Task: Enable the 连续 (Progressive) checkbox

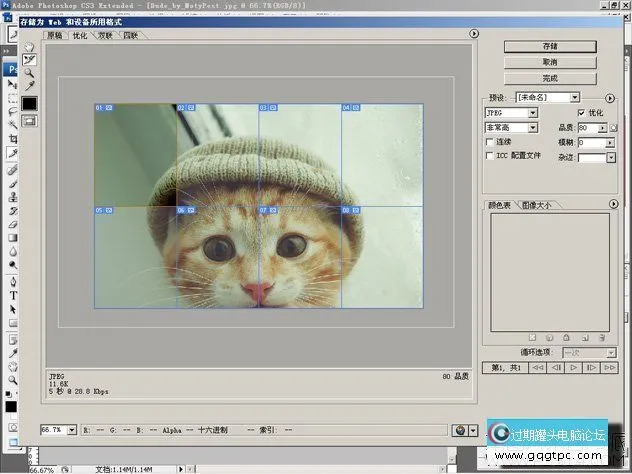Action: coord(490,142)
